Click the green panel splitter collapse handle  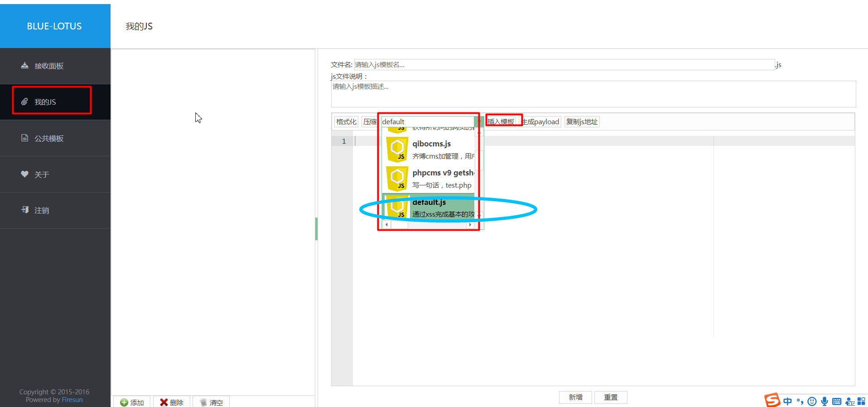tap(316, 228)
